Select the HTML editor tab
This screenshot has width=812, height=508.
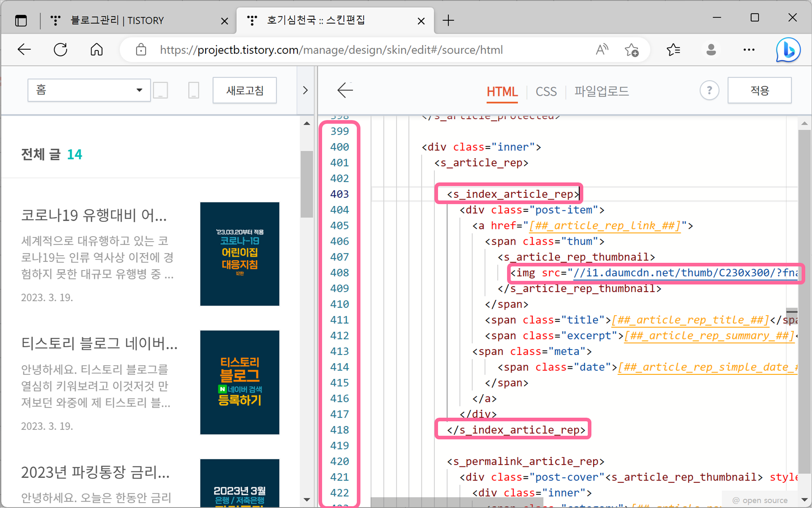502,92
